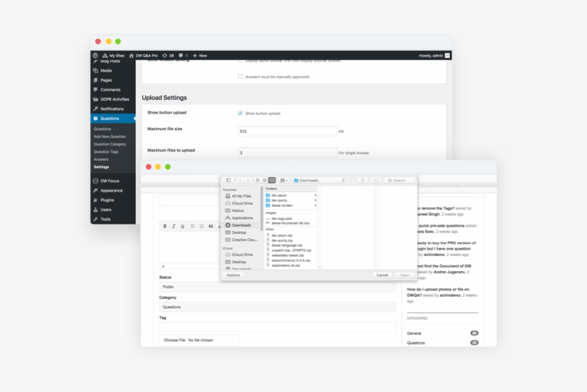Select Desktop under Favorites
The height and width of the screenshot is (392, 587).
[x=238, y=232]
